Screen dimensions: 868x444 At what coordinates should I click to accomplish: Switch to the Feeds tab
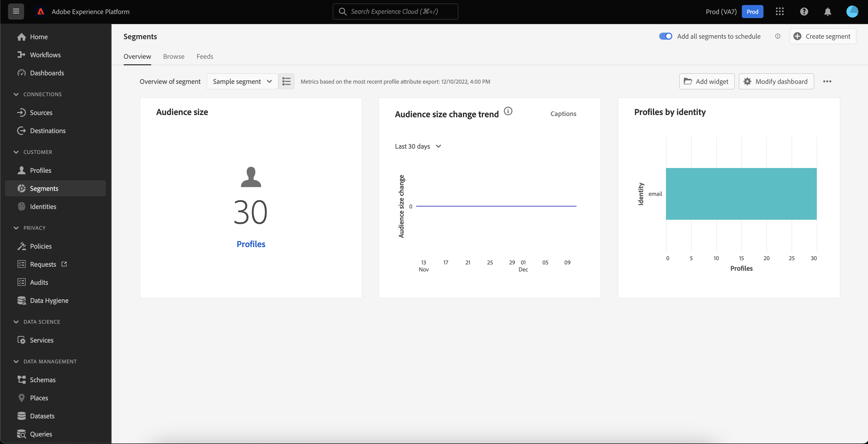205,57
